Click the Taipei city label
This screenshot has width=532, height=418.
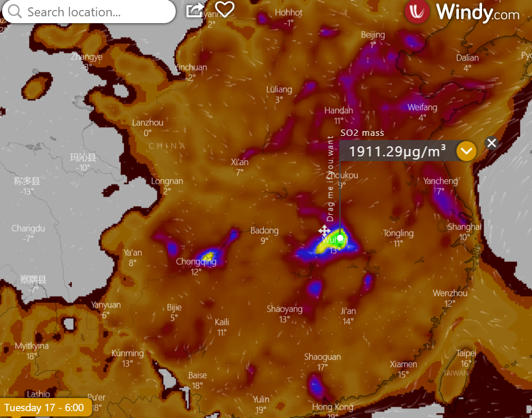coord(466,353)
